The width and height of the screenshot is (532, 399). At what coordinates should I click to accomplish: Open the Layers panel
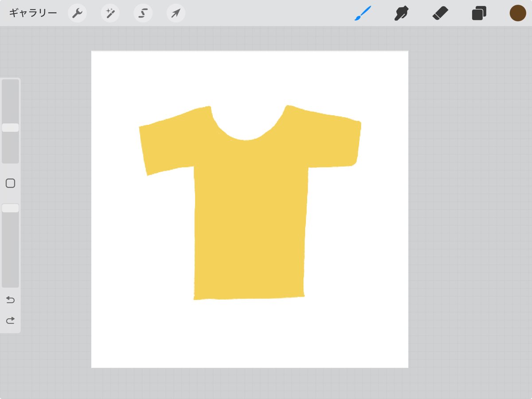point(479,13)
